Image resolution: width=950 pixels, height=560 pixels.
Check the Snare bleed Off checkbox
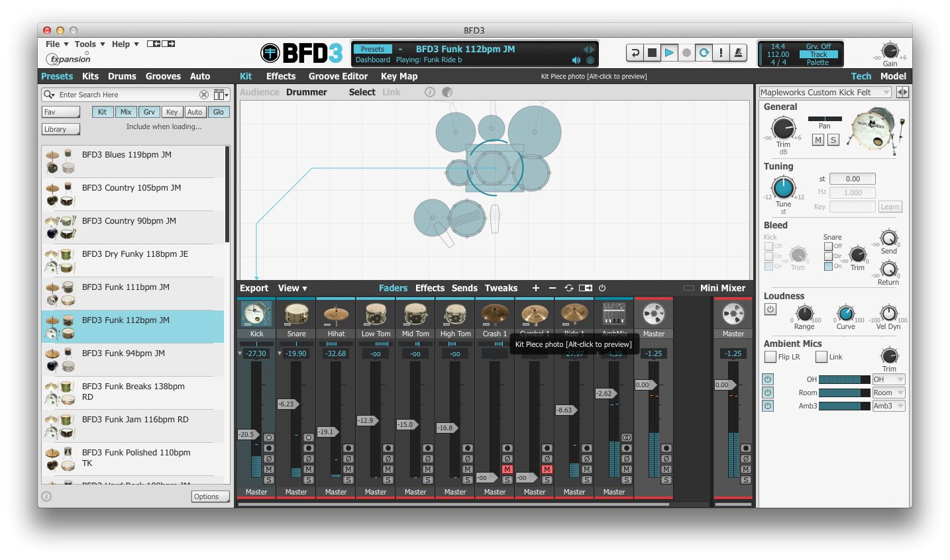coord(828,246)
